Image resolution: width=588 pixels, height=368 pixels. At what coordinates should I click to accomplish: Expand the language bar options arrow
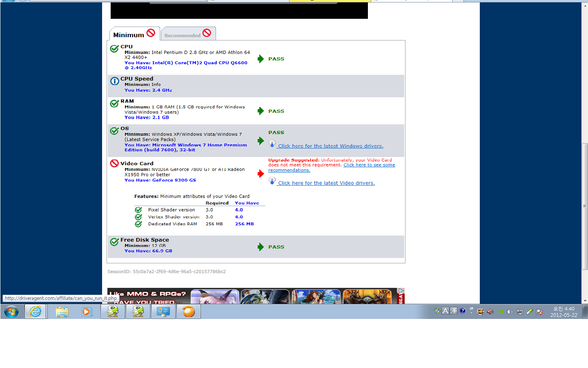(471, 312)
